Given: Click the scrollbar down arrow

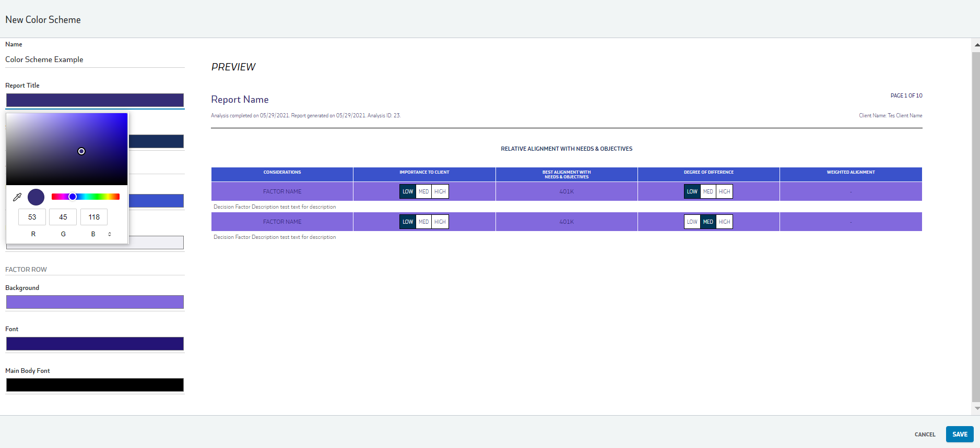Looking at the screenshot, I should [976, 408].
